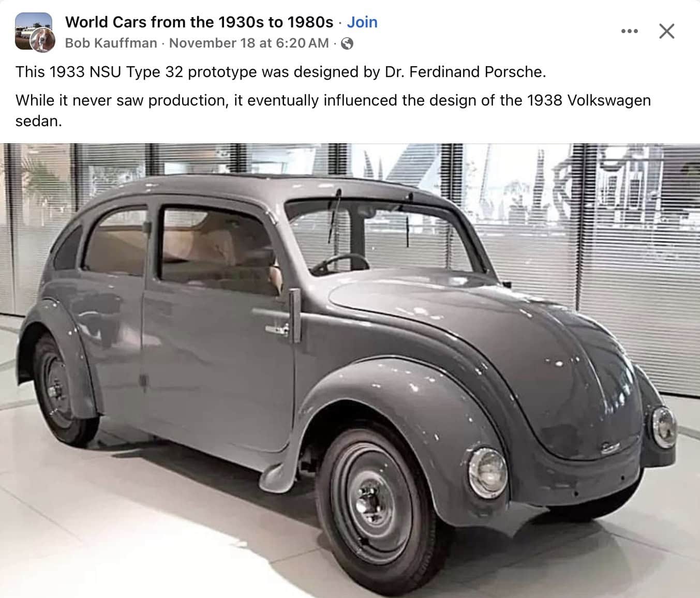This screenshot has width=700, height=598.
Task: Click Bob Kauffman's small profile picture
Action: 43,41
